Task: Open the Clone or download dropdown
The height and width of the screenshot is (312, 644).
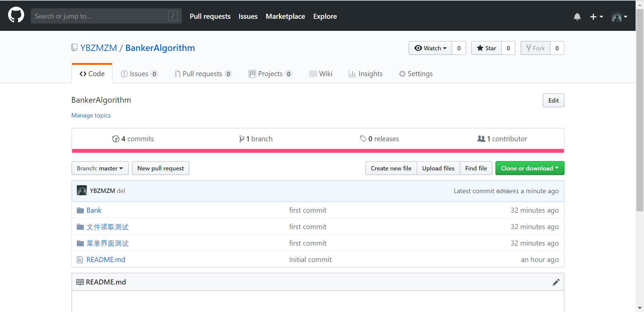Action: pyautogui.click(x=529, y=168)
